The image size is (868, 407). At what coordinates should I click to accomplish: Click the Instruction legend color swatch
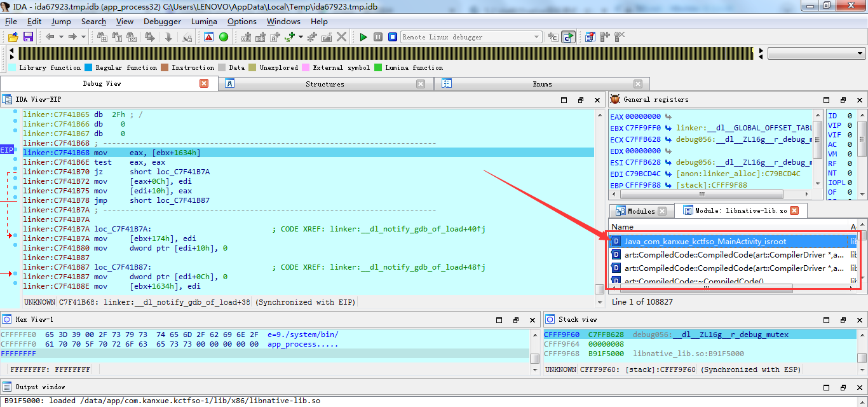pyautogui.click(x=165, y=67)
